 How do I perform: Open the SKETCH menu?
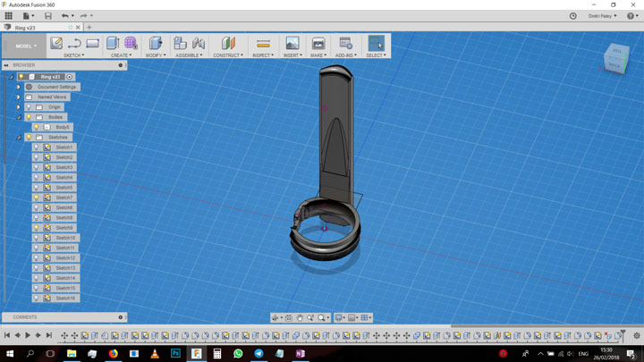coord(73,55)
